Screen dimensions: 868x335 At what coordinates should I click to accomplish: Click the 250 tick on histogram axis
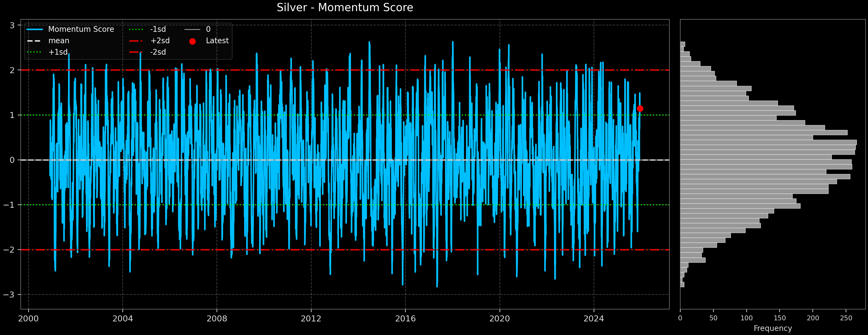click(846, 318)
